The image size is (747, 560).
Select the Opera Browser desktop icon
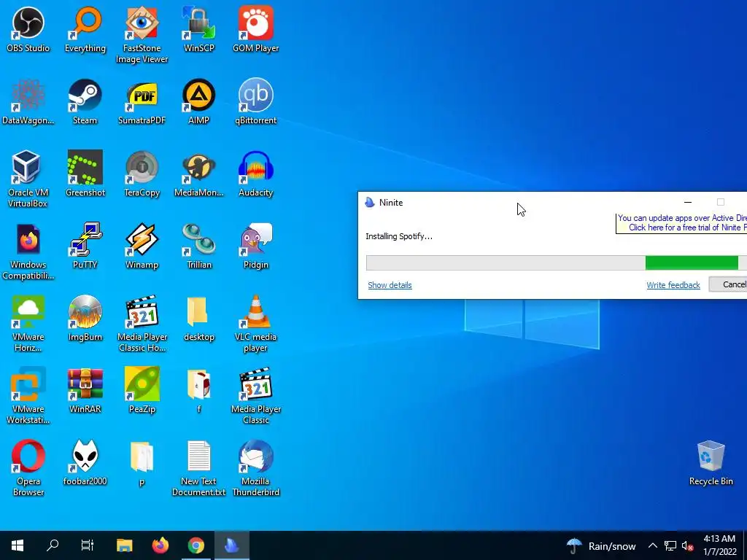pyautogui.click(x=28, y=468)
